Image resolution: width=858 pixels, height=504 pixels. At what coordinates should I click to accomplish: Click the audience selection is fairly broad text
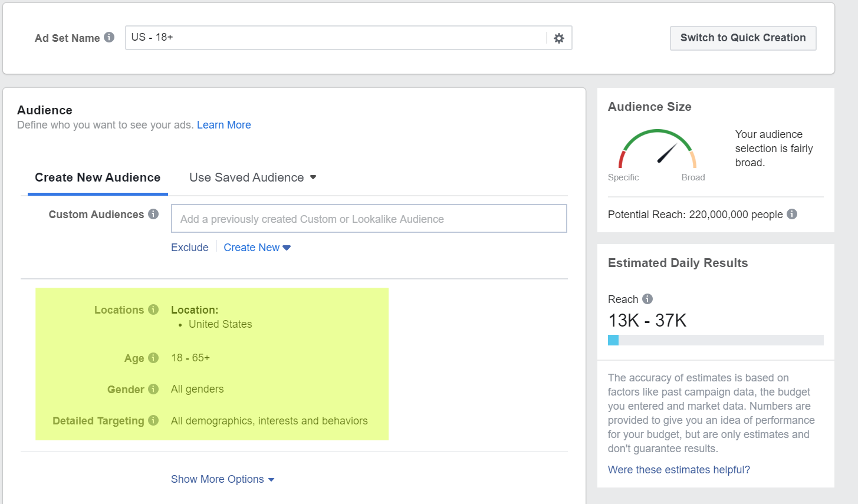(774, 149)
